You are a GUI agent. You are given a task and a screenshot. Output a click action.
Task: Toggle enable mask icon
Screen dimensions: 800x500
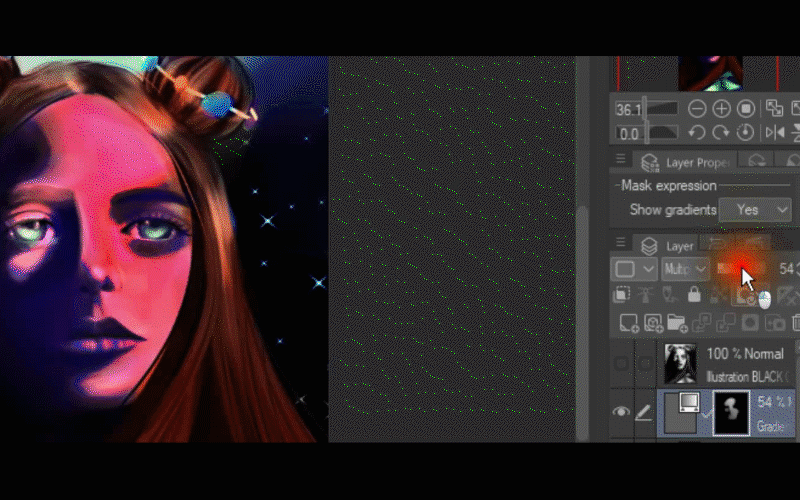[x=745, y=297]
